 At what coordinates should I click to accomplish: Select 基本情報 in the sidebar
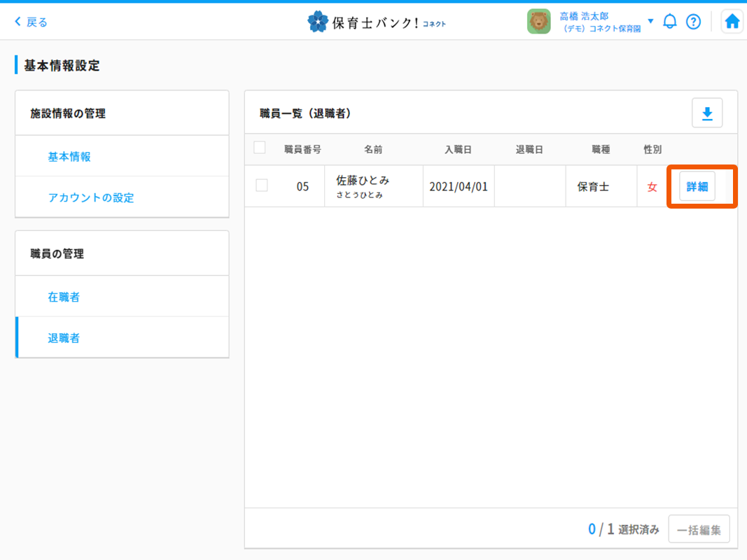click(69, 157)
